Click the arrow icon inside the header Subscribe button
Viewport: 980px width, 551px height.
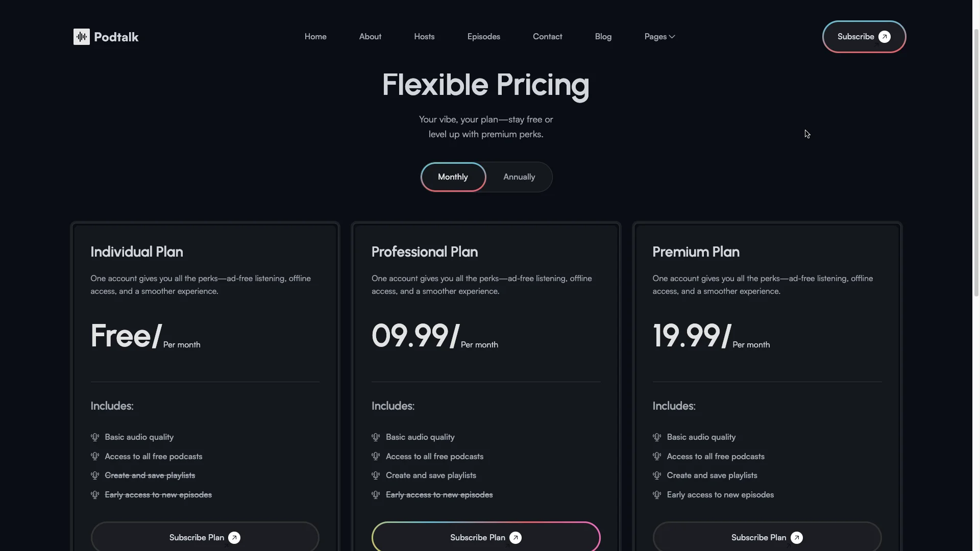[x=885, y=36]
